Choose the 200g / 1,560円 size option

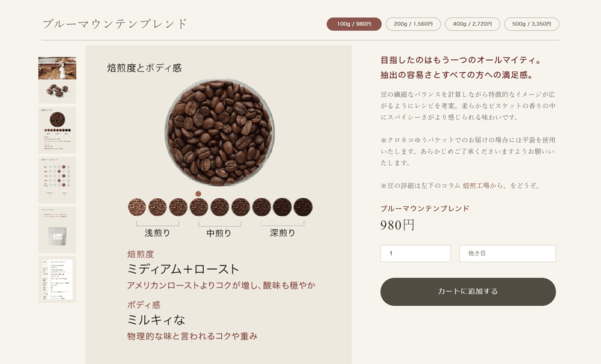pos(413,24)
